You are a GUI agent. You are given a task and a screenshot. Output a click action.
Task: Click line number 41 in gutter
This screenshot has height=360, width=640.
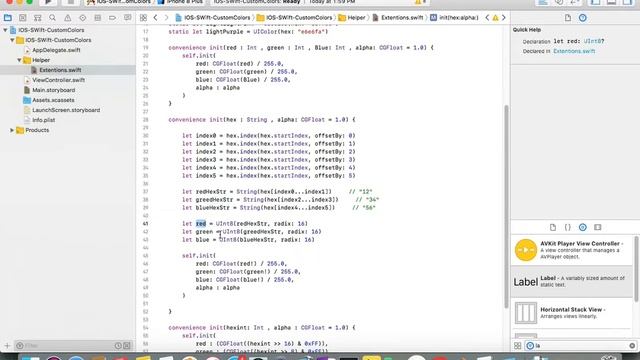[146, 224]
